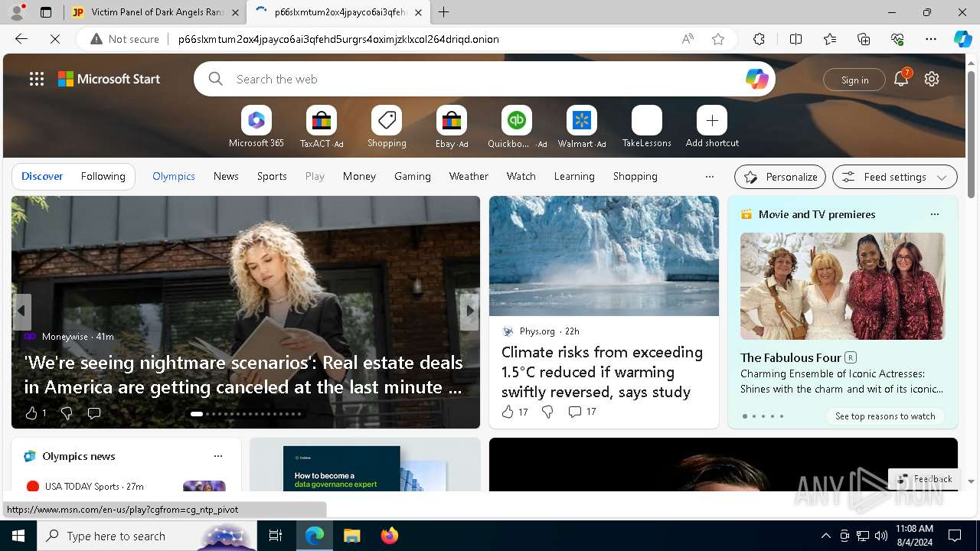Expand the Feed settings dropdown
The width and height of the screenshot is (980, 551).
click(x=894, y=177)
